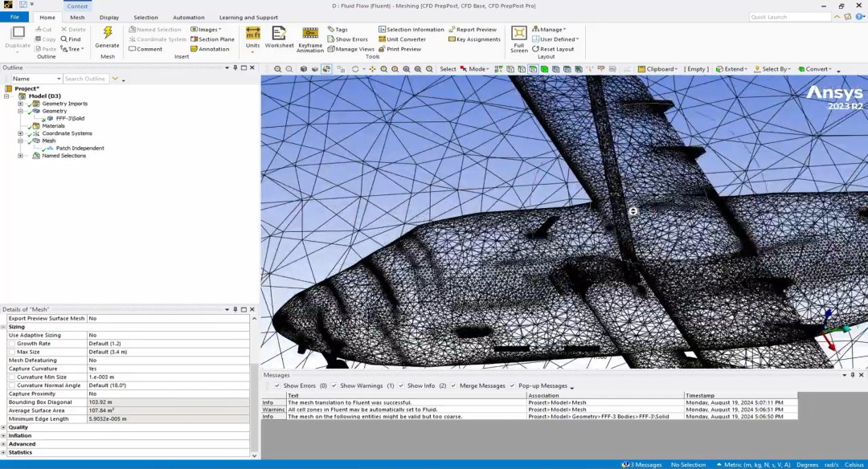Uncheck the Show Info checkbox

[x=401, y=385]
